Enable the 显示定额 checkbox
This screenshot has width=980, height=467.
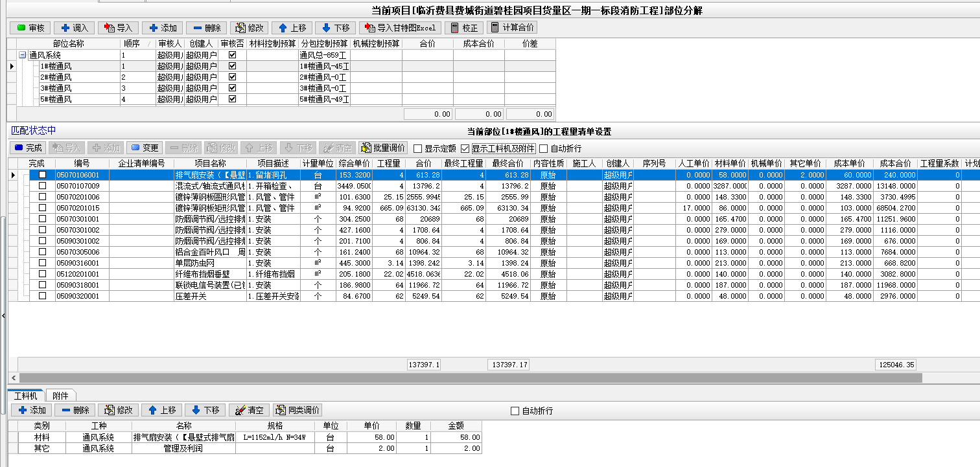[418, 148]
